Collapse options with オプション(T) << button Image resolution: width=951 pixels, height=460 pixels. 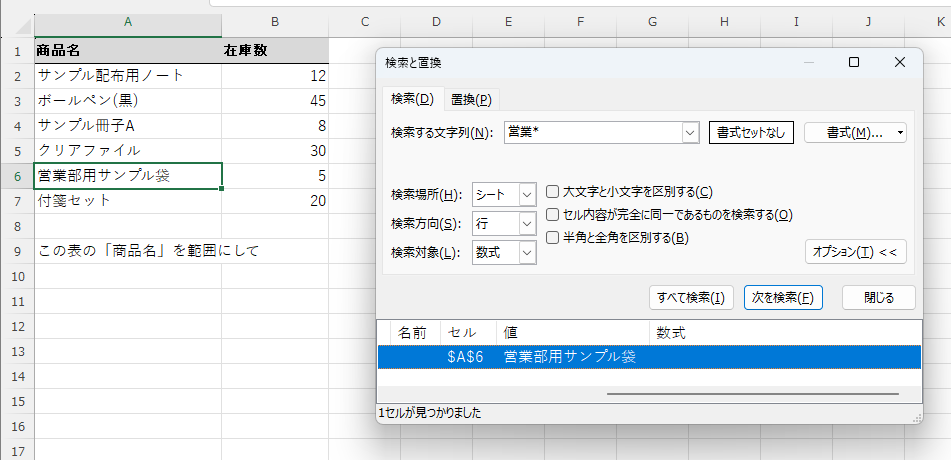pyautogui.click(x=856, y=252)
